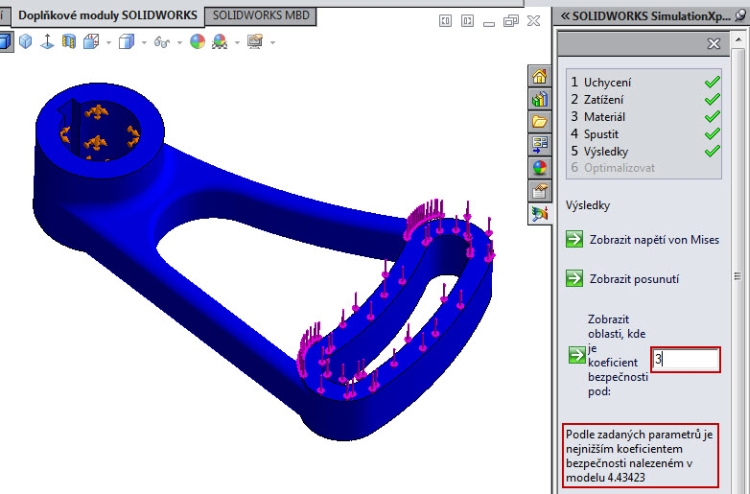The width and height of the screenshot is (750, 494).
Task: Expand the apply scene dropdown arrow
Action: [237, 43]
